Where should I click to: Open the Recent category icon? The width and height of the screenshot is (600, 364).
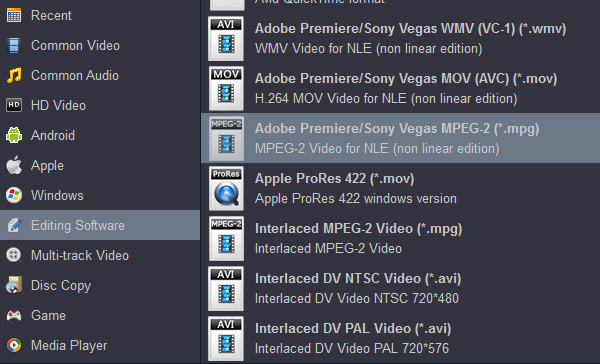14,16
